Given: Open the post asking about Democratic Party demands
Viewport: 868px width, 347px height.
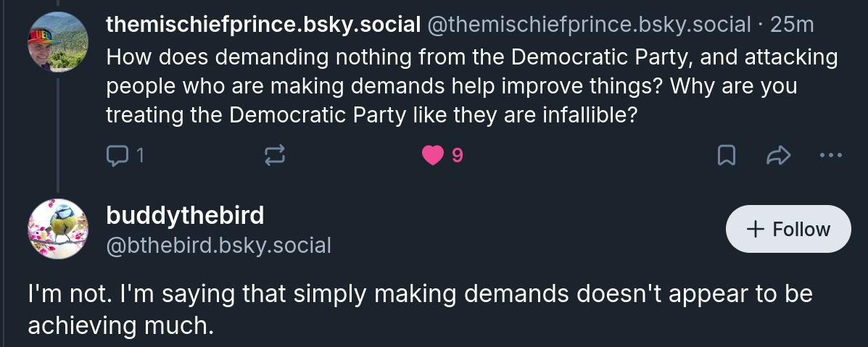Looking at the screenshot, I should [471, 85].
